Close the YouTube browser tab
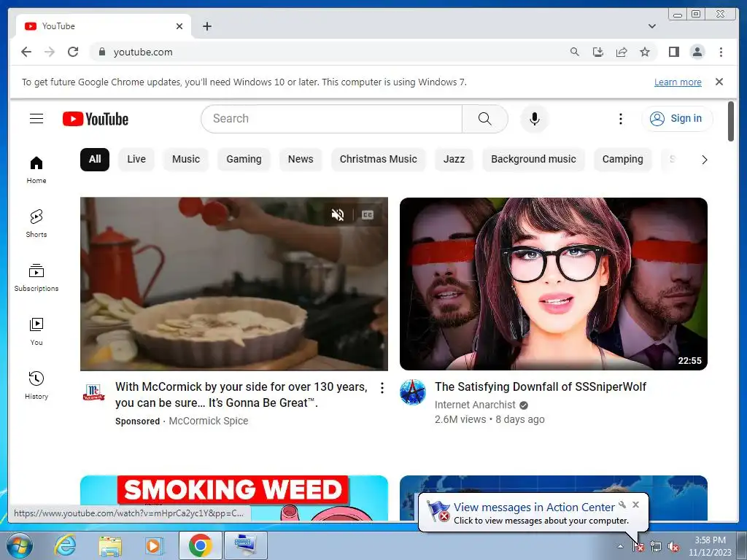Image resolution: width=747 pixels, height=560 pixels. pos(179,26)
